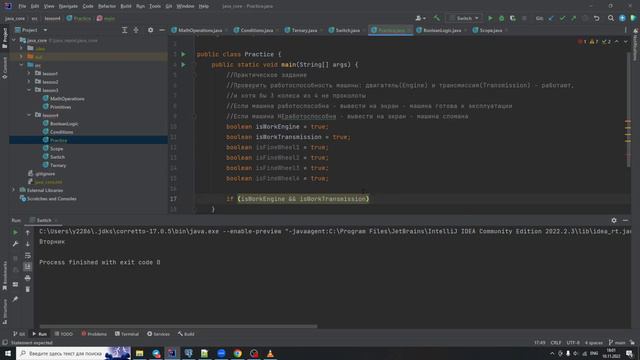This screenshot has height=360, width=640.
Task: Open the Build menu
Action: tap(126, 6)
